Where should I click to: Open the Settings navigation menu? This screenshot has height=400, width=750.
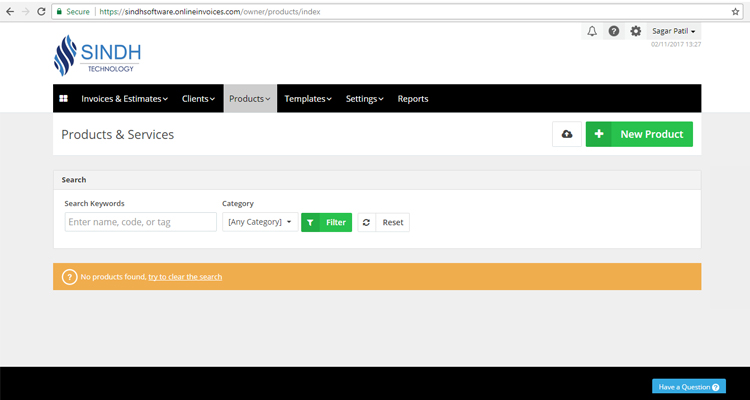pyautogui.click(x=365, y=99)
